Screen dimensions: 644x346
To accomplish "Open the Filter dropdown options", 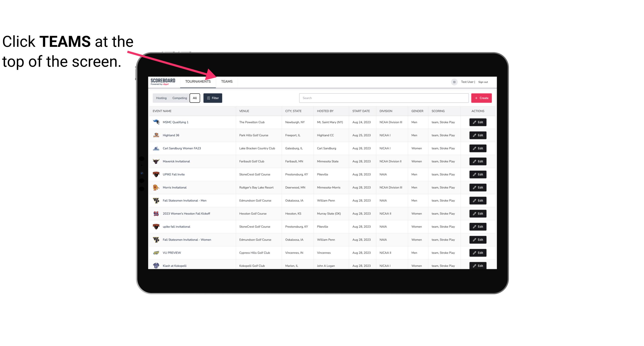I will pyautogui.click(x=213, y=98).
